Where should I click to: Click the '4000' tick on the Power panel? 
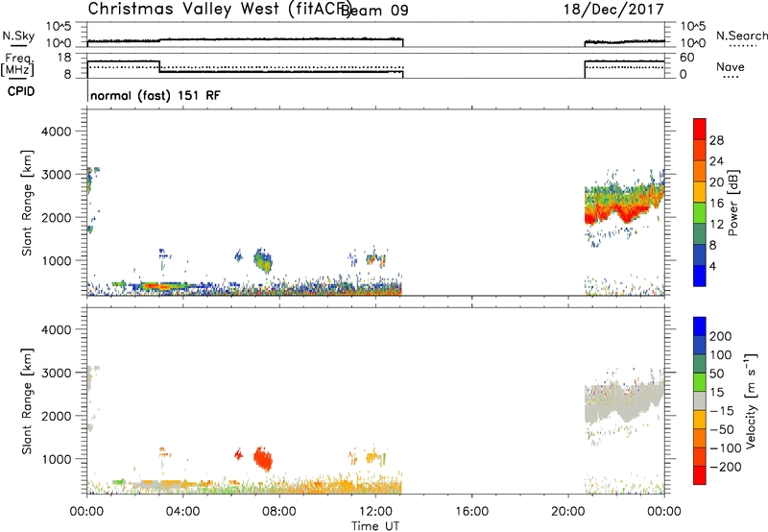(x=56, y=132)
